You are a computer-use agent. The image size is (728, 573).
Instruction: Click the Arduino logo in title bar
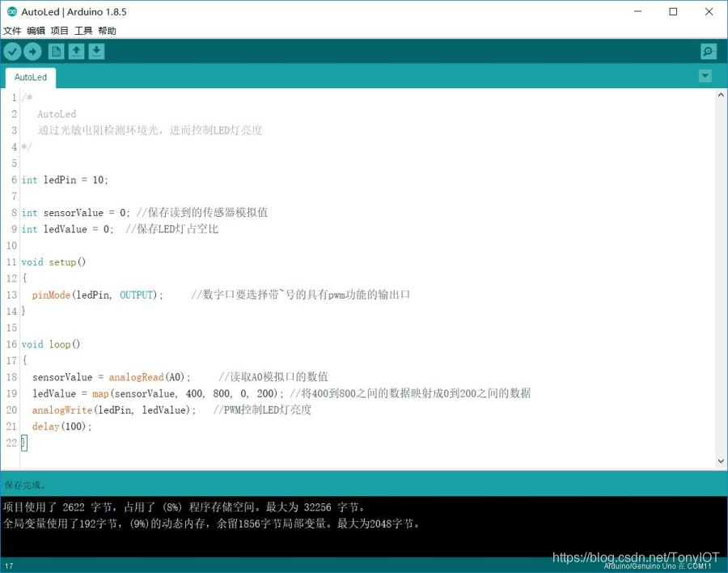click(x=12, y=11)
